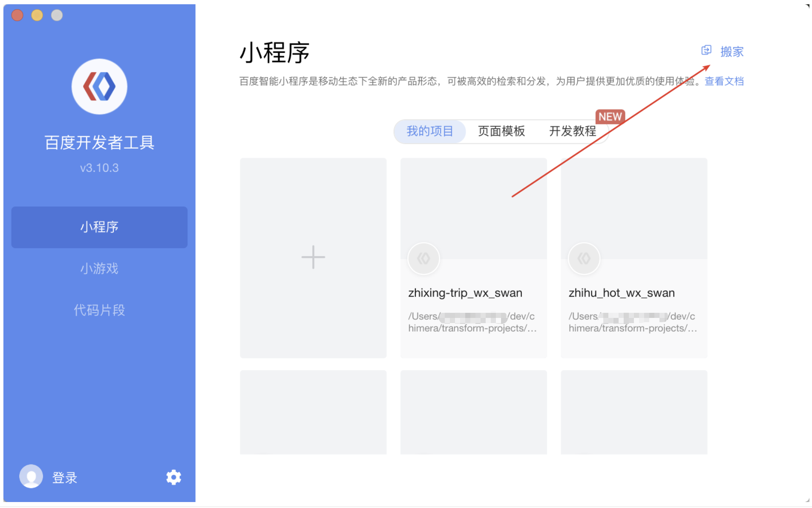Click the zhixing-trip_wx_swan project logo icon

tap(423, 258)
